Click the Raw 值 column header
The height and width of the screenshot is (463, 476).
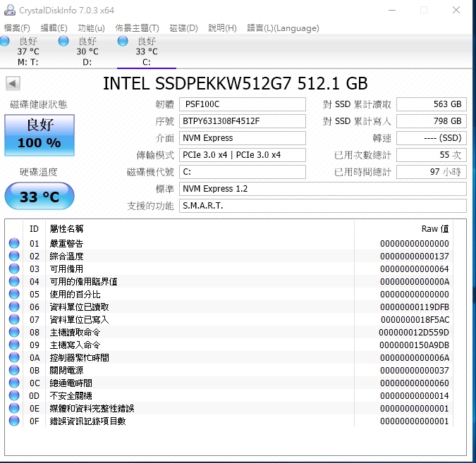click(403, 229)
